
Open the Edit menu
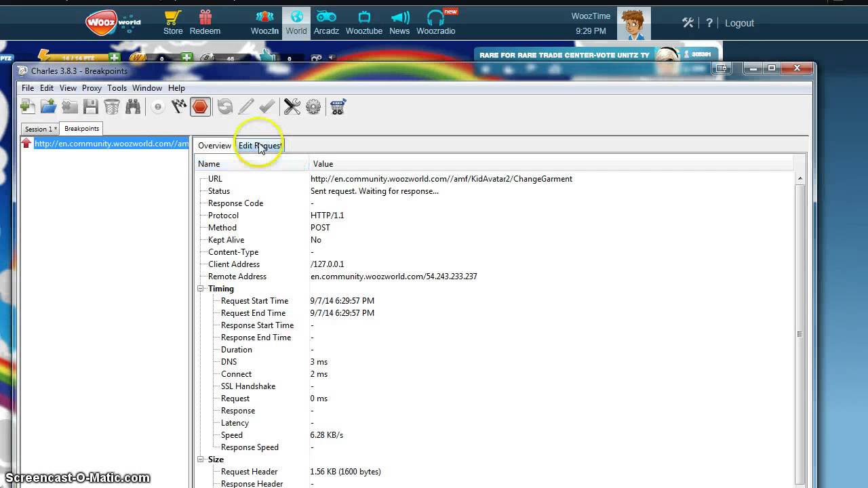pyautogui.click(x=47, y=88)
